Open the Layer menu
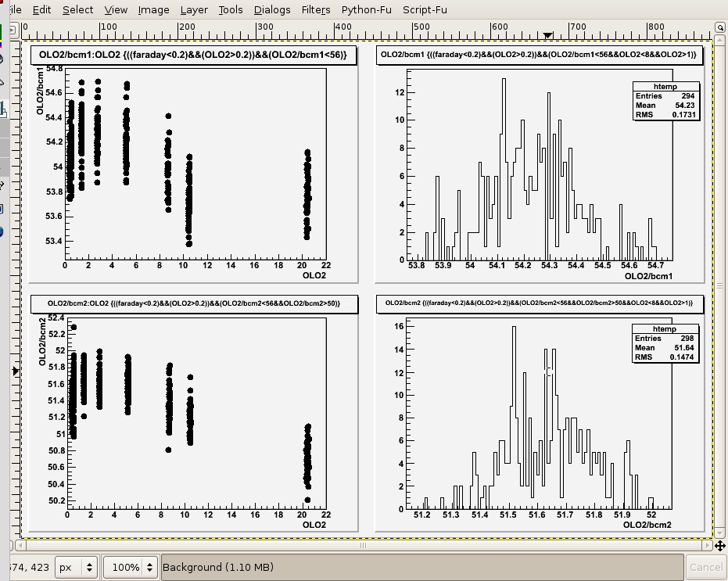Viewport: 728px width, 581px height. point(194,9)
